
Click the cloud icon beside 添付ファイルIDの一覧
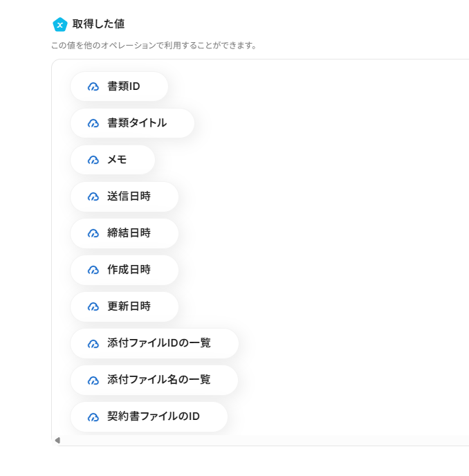pyautogui.click(x=93, y=343)
